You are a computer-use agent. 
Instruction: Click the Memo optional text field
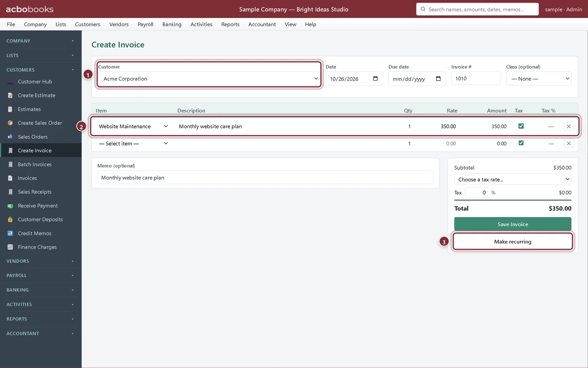[265, 177]
